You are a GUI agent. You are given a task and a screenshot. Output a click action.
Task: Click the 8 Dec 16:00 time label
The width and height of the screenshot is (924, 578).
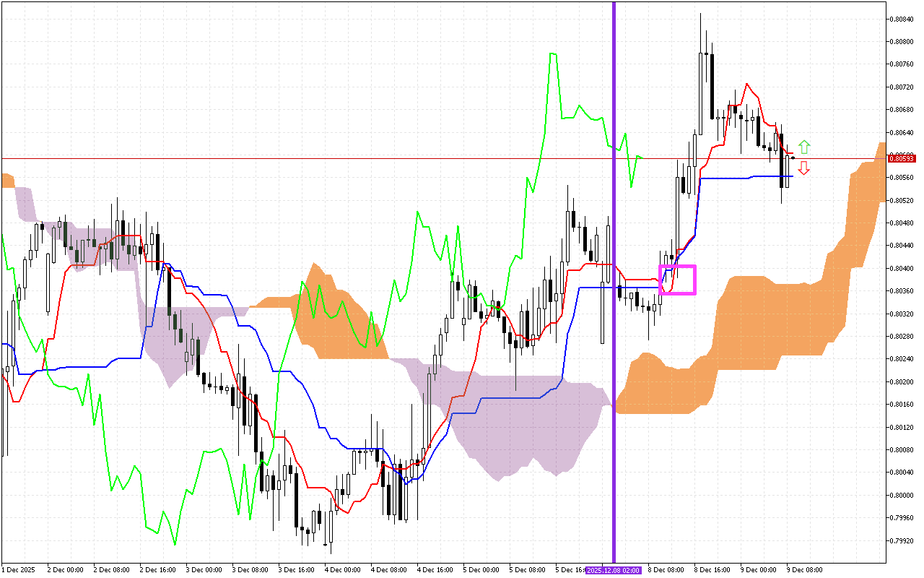coord(712,570)
